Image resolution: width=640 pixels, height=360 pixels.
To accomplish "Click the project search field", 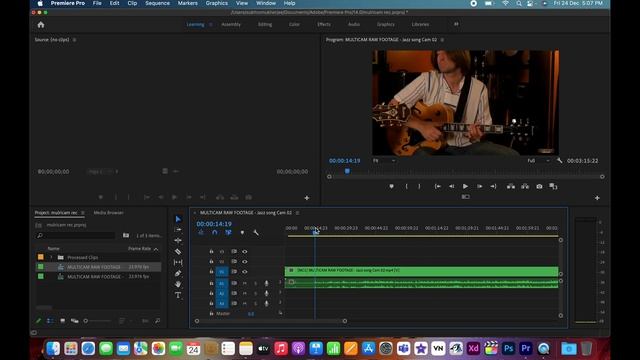I will (76, 236).
